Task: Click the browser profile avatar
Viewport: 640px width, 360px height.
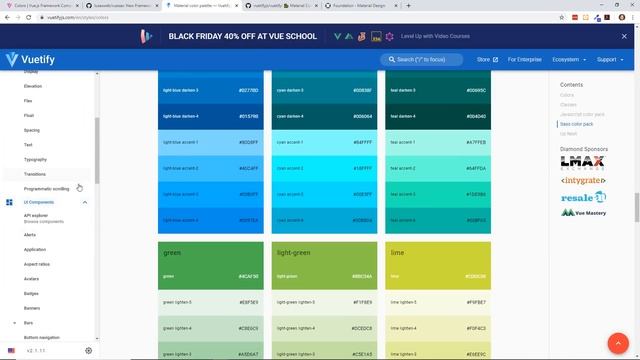Action: pos(622,18)
